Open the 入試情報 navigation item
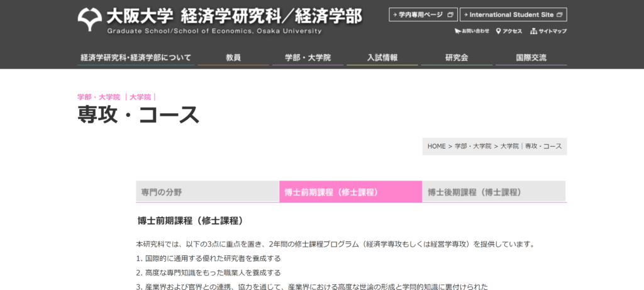 click(x=382, y=58)
